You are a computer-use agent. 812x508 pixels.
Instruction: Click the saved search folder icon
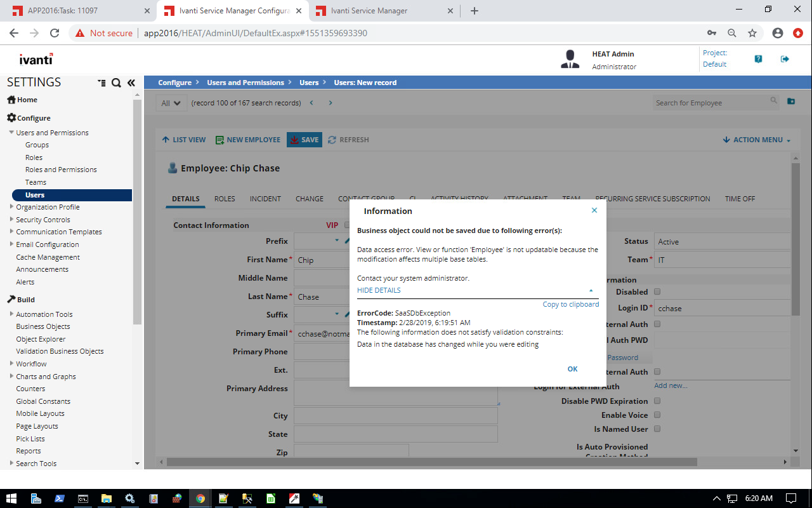click(x=791, y=102)
